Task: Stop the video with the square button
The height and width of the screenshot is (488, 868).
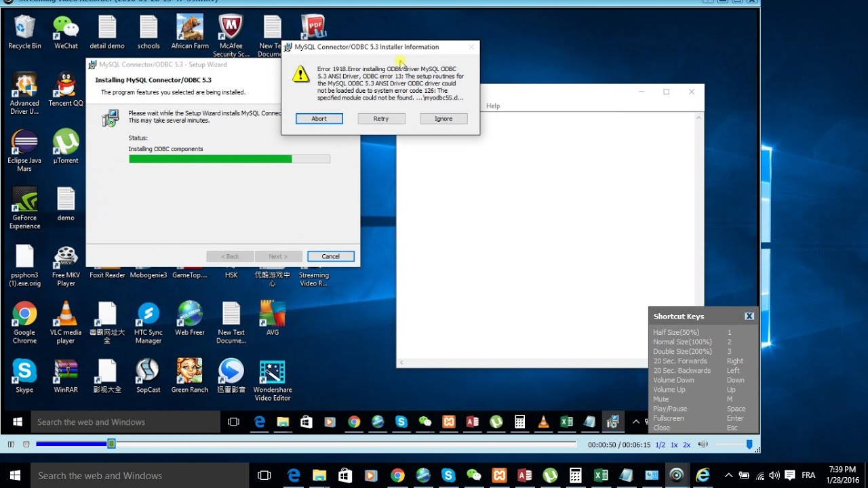Action: click(x=26, y=444)
